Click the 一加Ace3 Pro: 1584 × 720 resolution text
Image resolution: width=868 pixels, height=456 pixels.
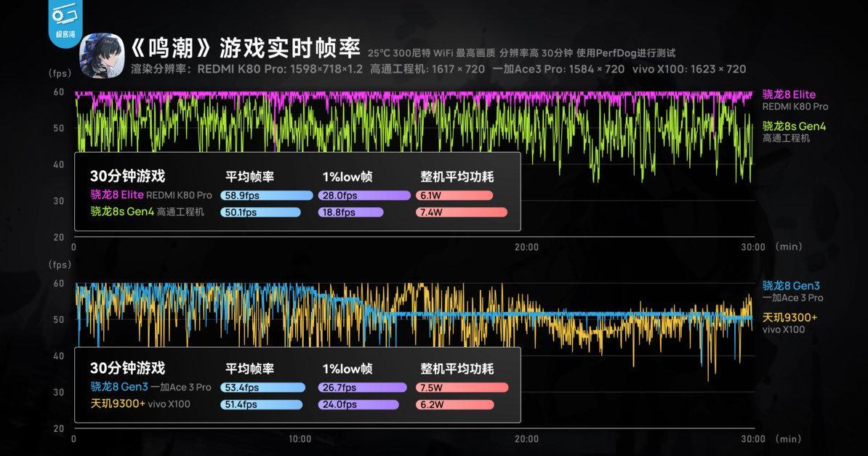tap(558, 69)
